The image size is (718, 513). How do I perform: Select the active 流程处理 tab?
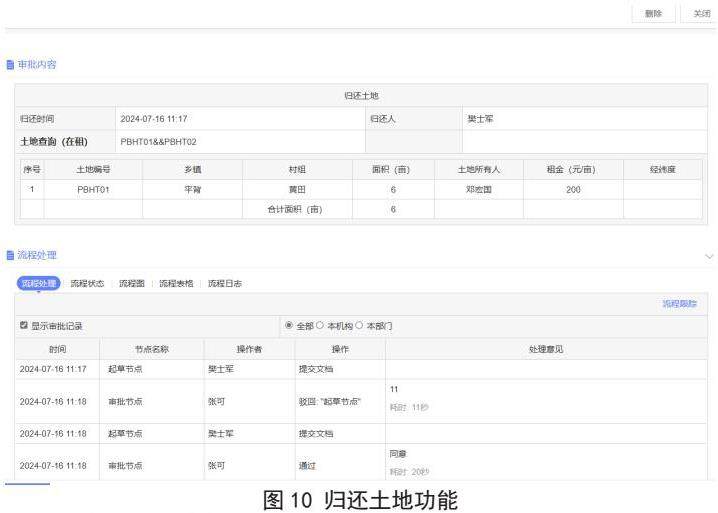point(38,284)
